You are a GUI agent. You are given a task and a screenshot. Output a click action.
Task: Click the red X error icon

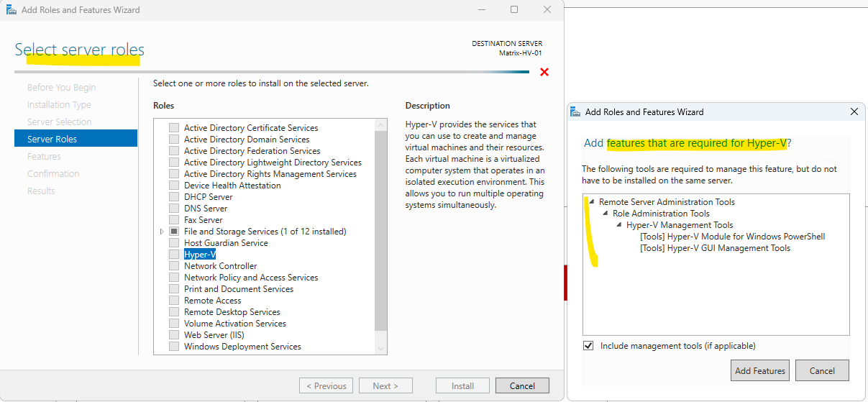pos(544,72)
